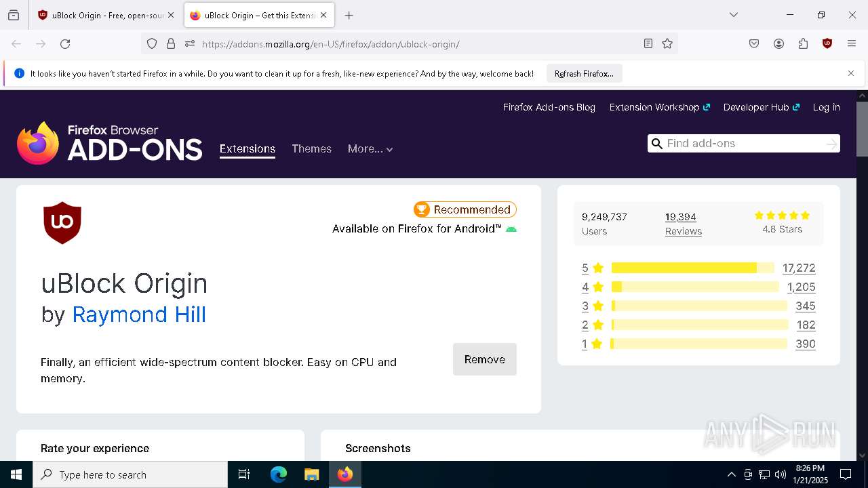The width and height of the screenshot is (868, 488).
Task: Submit search with the arrow icon
Action: (831, 144)
